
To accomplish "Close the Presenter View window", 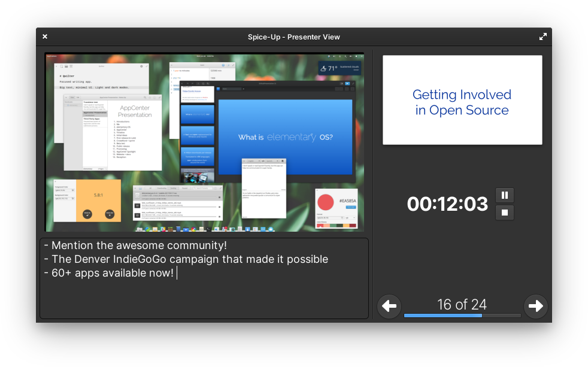I will (x=45, y=37).
